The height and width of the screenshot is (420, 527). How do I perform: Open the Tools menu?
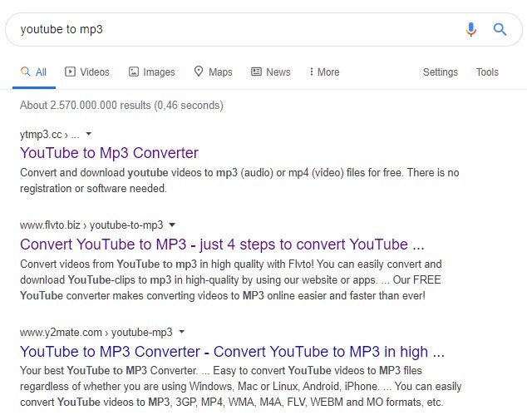(x=487, y=72)
